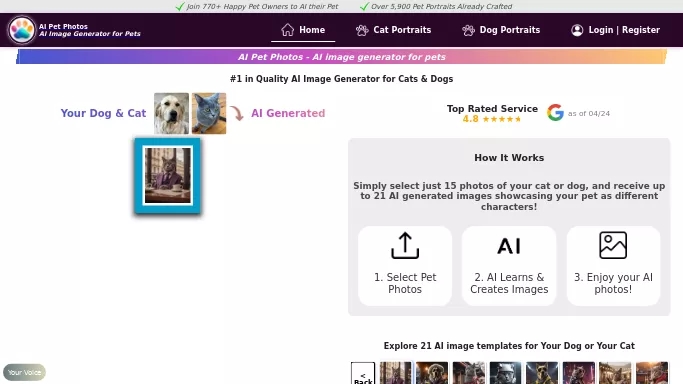Click 'Over 5,900 Pet Portraits Already Crafted' text

point(441,7)
